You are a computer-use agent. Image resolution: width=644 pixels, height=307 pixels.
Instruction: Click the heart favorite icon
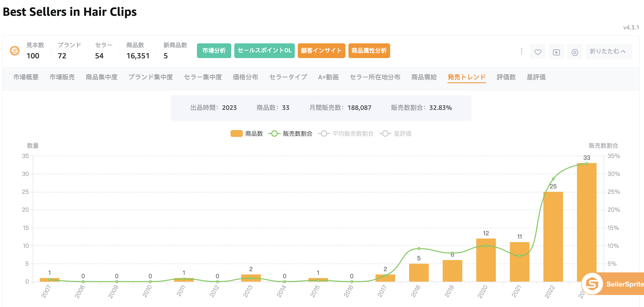click(x=538, y=52)
